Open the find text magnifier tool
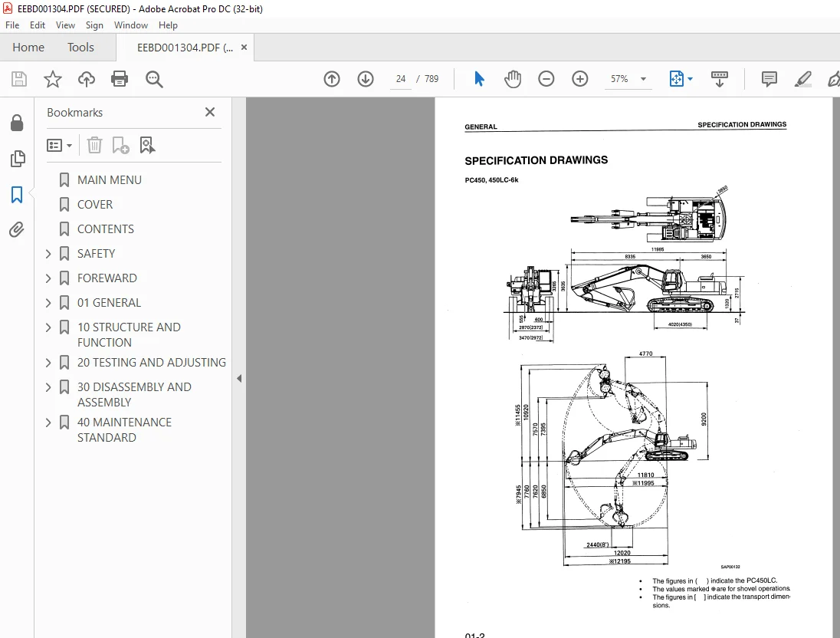The width and height of the screenshot is (840, 638). pos(154,79)
